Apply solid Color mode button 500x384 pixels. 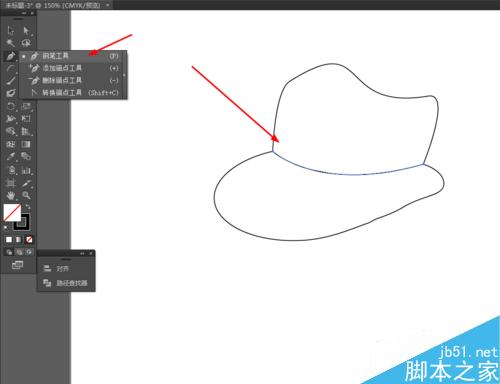pyautogui.click(x=9, y=239)
